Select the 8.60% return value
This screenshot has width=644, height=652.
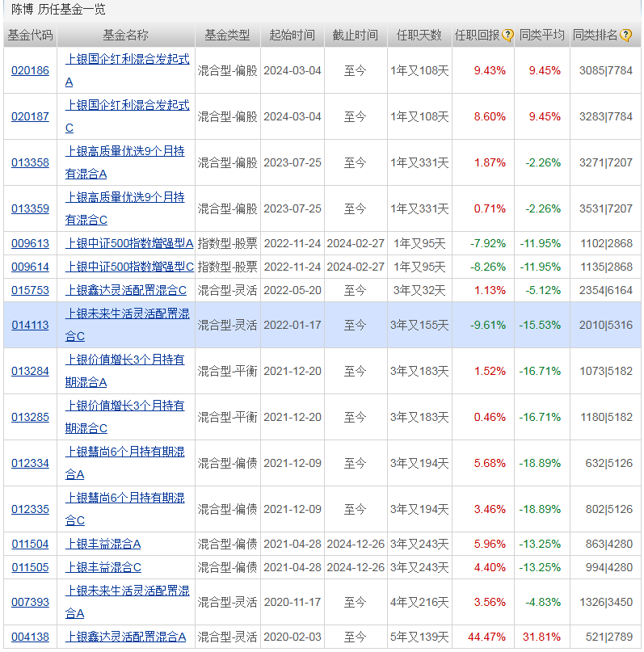click(490, 117)
